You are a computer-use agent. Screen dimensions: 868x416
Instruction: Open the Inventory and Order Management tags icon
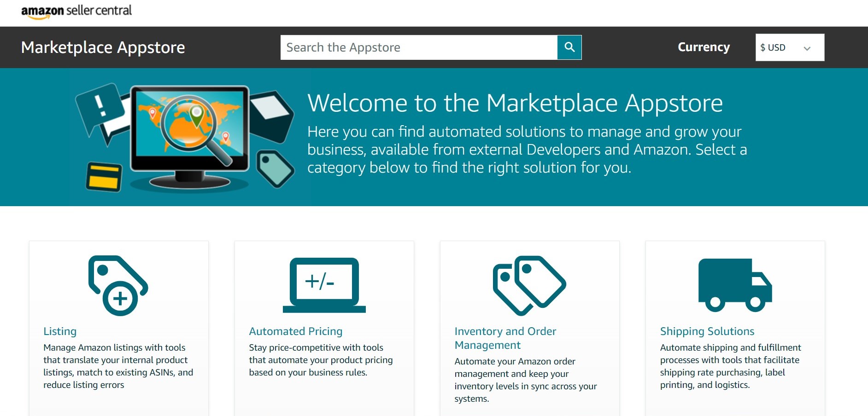coord(529,285)
